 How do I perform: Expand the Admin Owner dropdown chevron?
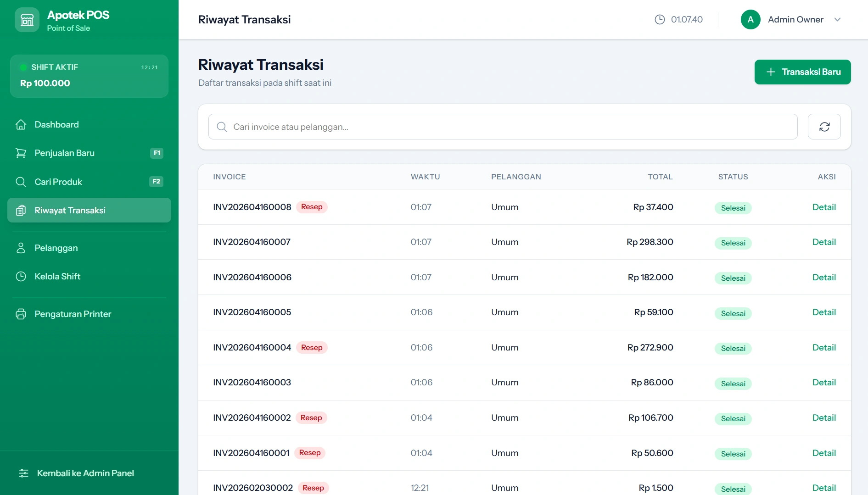pyautogui.click(x=837, y=19)
